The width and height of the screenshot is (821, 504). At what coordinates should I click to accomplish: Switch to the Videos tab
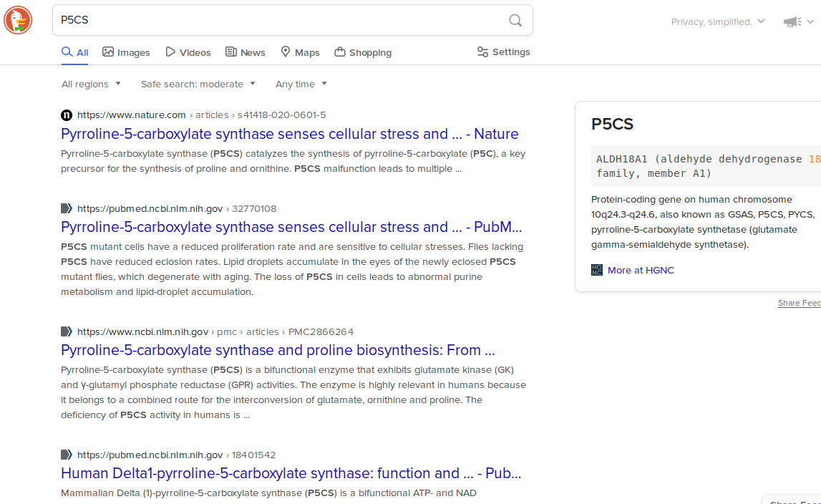point(188,52)
